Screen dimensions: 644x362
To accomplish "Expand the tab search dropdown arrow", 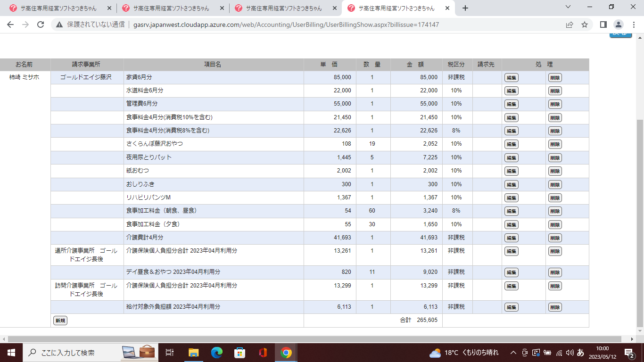I will coord(568,8).
